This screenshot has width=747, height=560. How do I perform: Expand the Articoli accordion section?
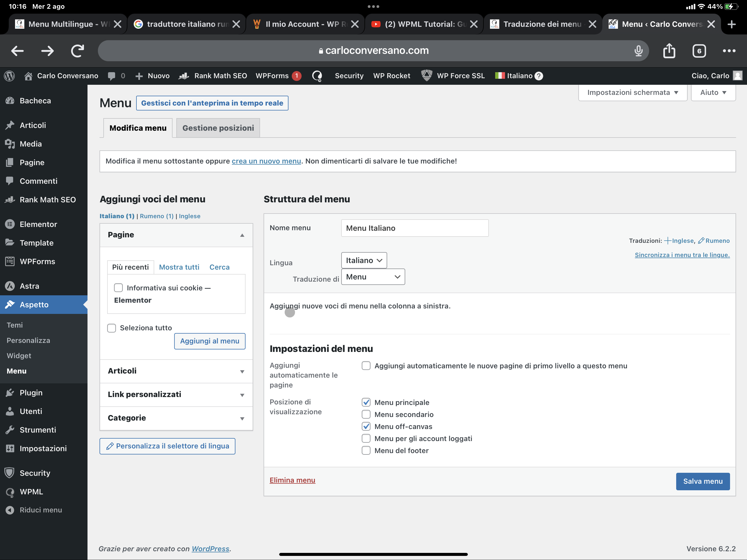click(x=176, y=371)
